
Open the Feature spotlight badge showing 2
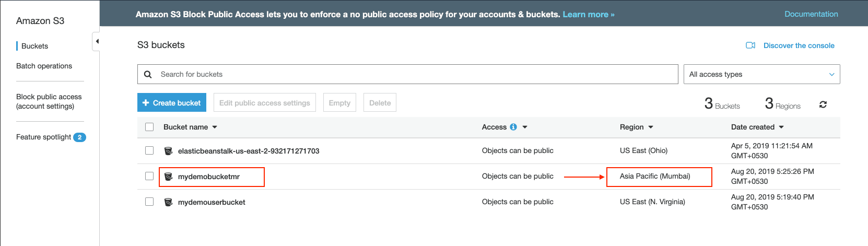[x=79, y=137]
